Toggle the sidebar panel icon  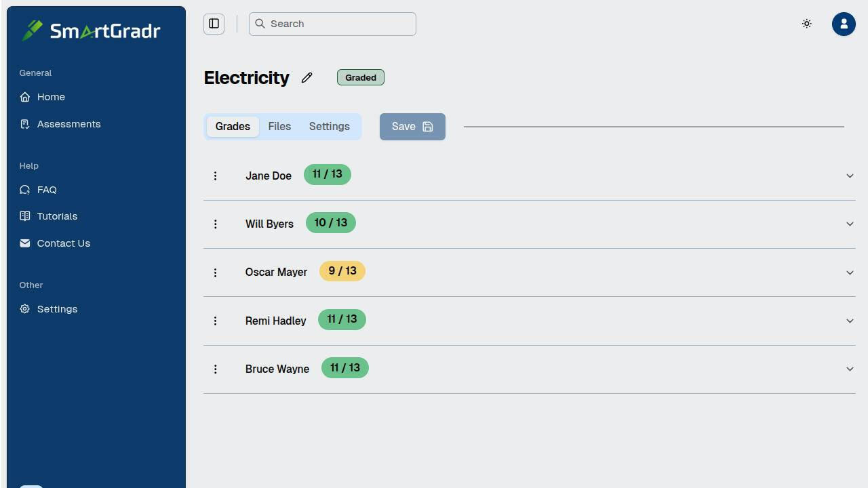click(x=214, y=24)
